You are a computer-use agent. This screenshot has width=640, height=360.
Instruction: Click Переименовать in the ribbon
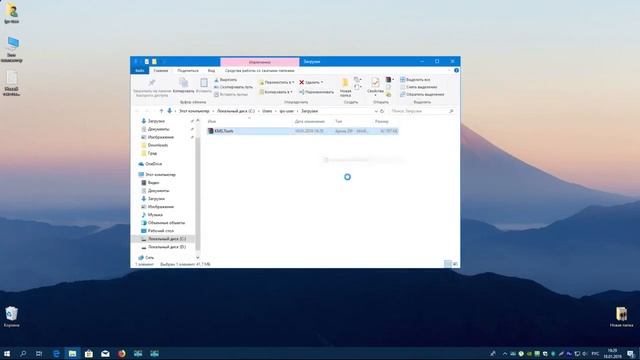click(316, 92)
